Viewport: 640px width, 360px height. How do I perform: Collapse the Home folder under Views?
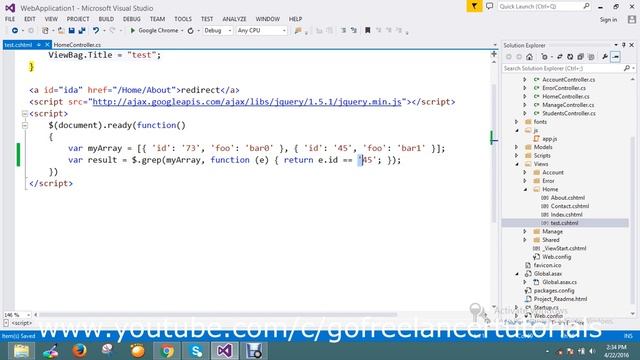click(x=525, y=189)
